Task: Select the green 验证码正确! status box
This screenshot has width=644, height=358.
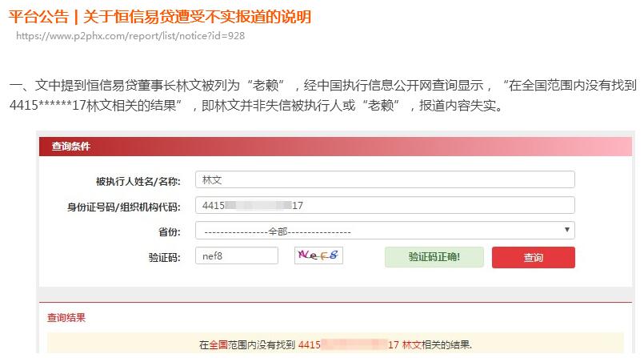Action: [x=434, y=257]
